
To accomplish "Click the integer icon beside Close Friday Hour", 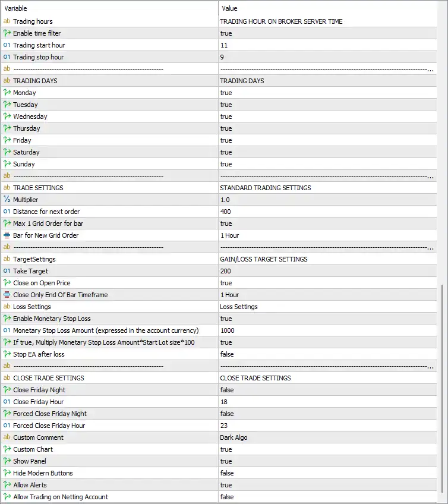I will pyautogui.click(x=7, y=402).
